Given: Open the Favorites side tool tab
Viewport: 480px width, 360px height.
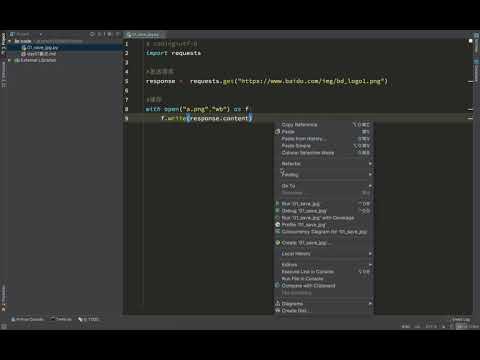Looking at the screenshot, I should 4,298.
